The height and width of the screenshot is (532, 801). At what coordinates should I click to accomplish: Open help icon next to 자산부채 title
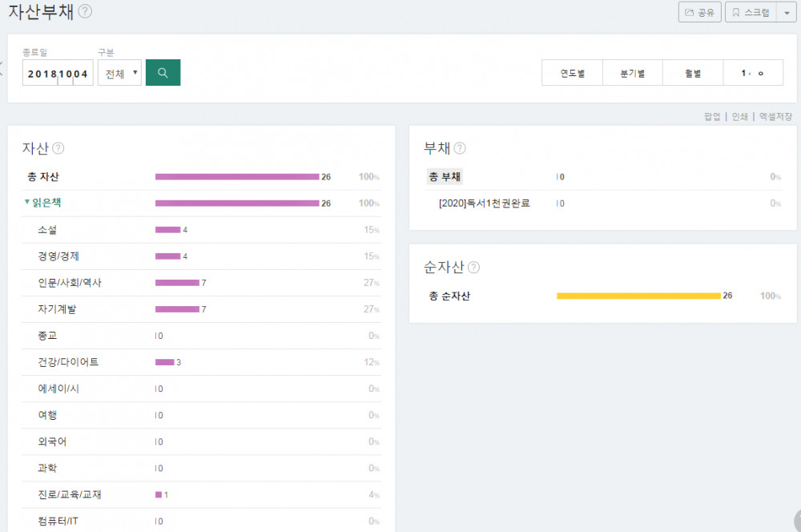pos(86,11)
